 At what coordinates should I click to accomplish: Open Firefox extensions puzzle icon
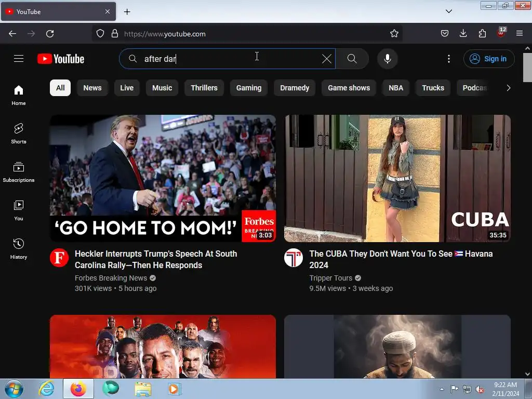482,33
